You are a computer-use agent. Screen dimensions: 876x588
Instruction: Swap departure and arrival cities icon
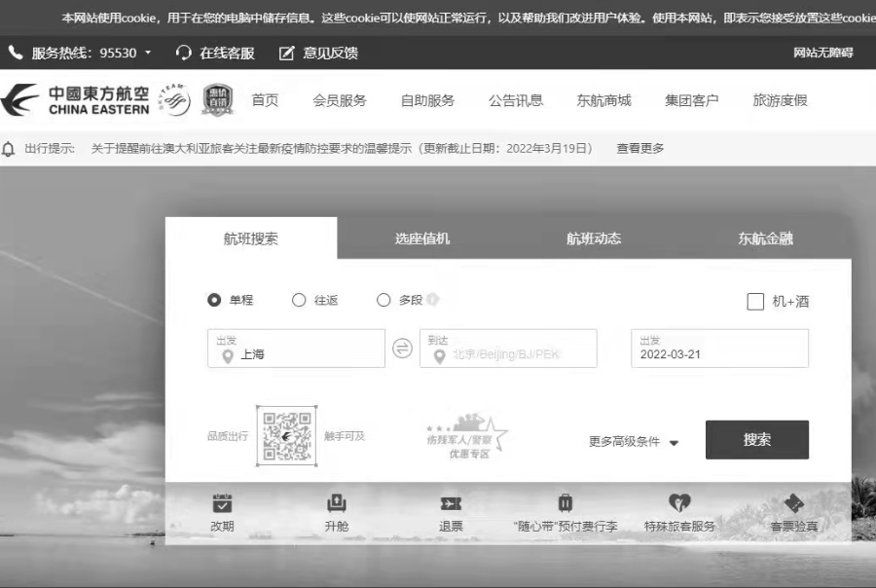(402, 349)
